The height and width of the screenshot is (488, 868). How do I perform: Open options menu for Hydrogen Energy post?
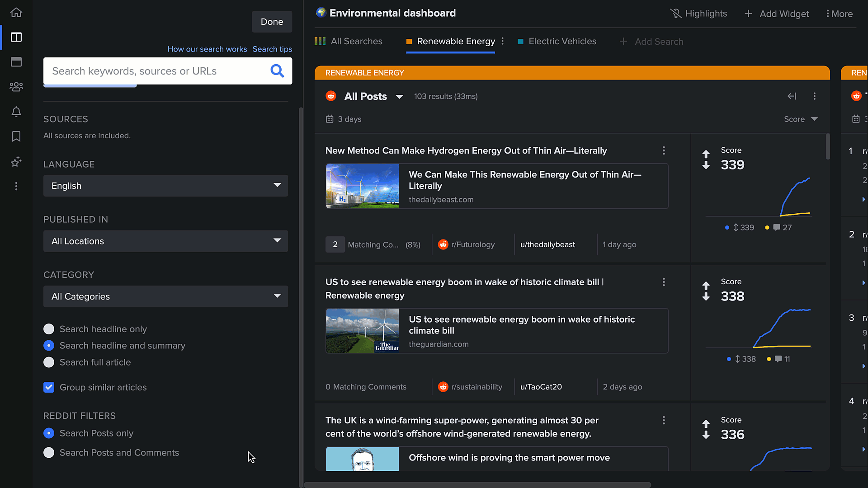(664, 150)
